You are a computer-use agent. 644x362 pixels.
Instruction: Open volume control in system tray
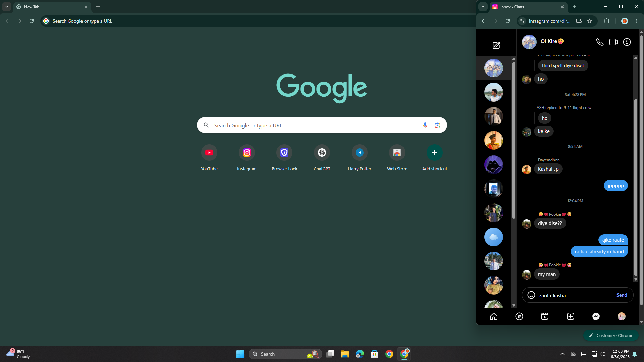[603, 354]
